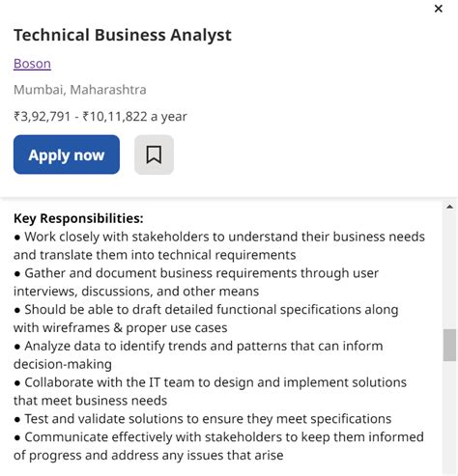This screenshot has height=476, width=458.
Task: Click the description scrollbar thumb
Action: (x=449, y=346)
